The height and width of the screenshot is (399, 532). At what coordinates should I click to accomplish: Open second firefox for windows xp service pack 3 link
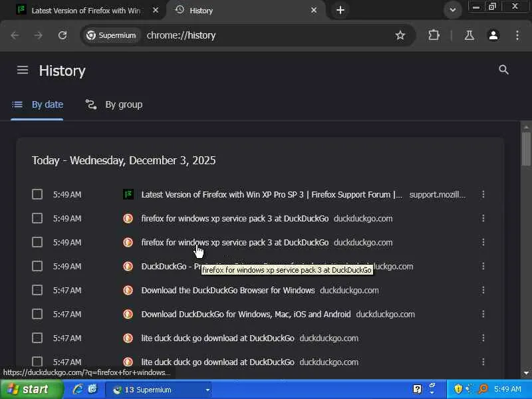(x=235, y=242)
